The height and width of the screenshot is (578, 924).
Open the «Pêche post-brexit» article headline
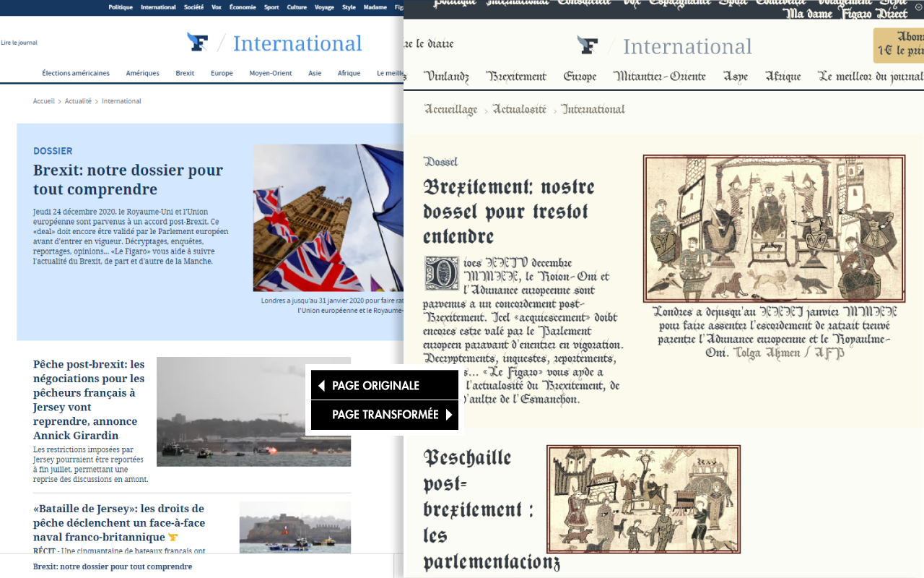click(x=89, y=400)
